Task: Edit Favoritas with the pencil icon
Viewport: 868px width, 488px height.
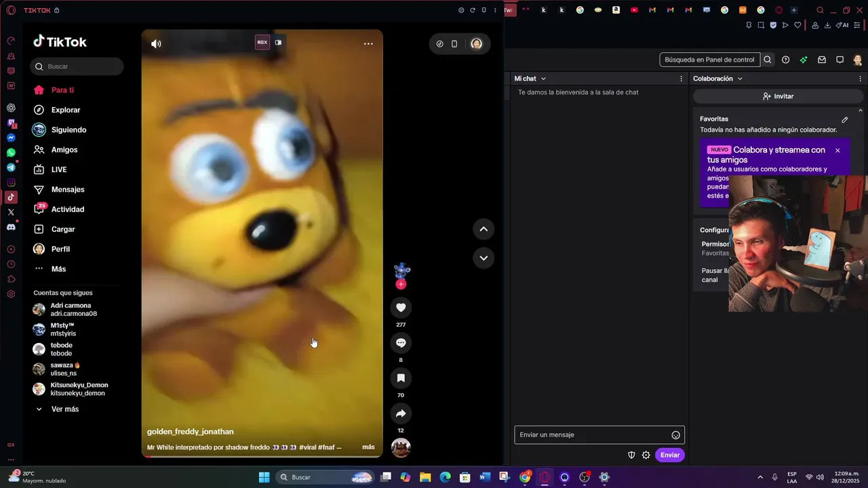Action: pyautogui.click(x=845, y=120)
